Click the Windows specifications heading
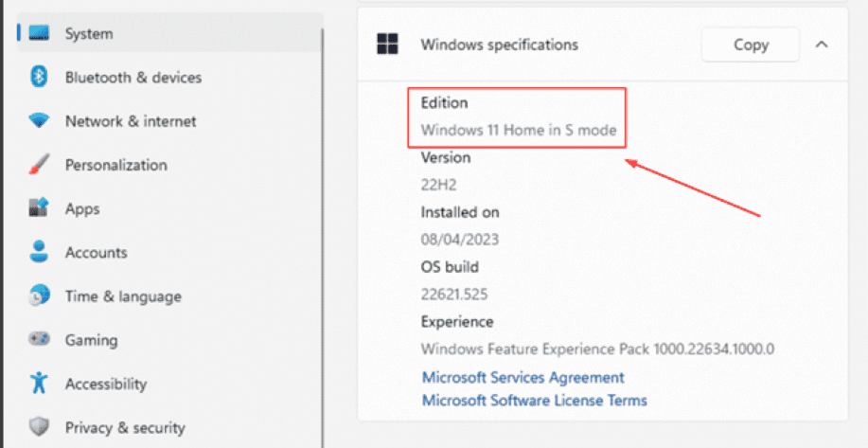The width and height of the screenshot is (868, 448). coord(500,45)
